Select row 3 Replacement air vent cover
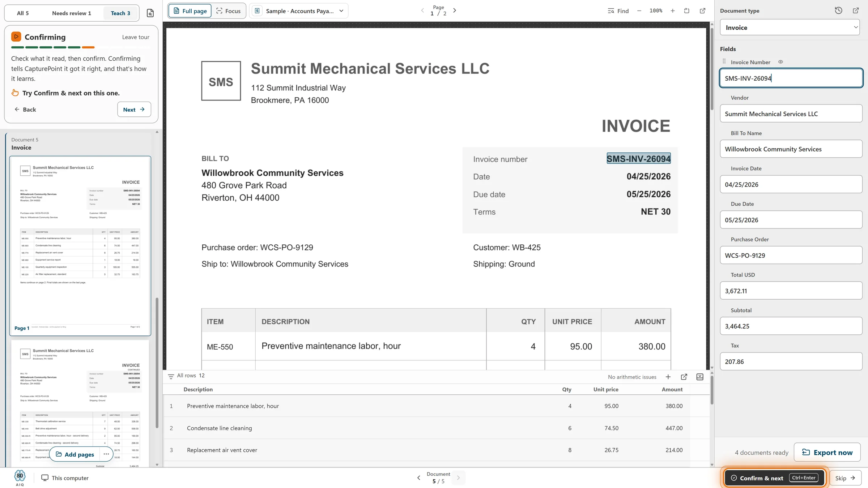This screenshot has height=488, width=868. click(x=427, y=450)
